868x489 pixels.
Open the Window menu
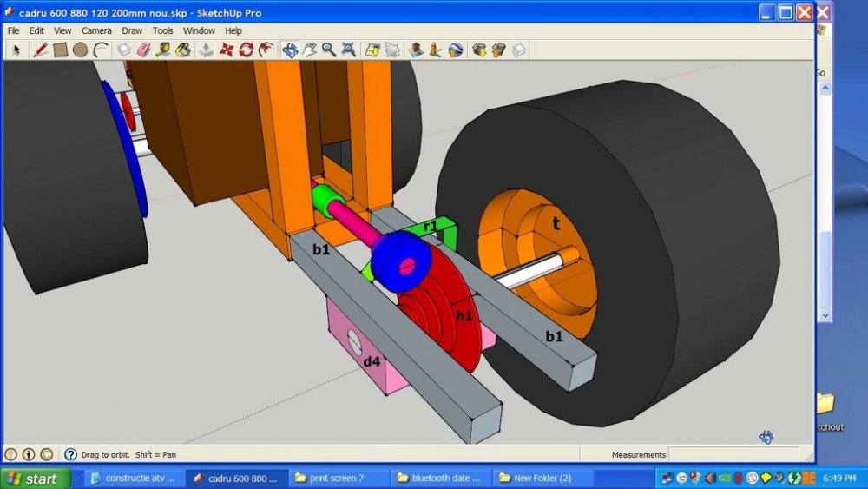(199, 31)
